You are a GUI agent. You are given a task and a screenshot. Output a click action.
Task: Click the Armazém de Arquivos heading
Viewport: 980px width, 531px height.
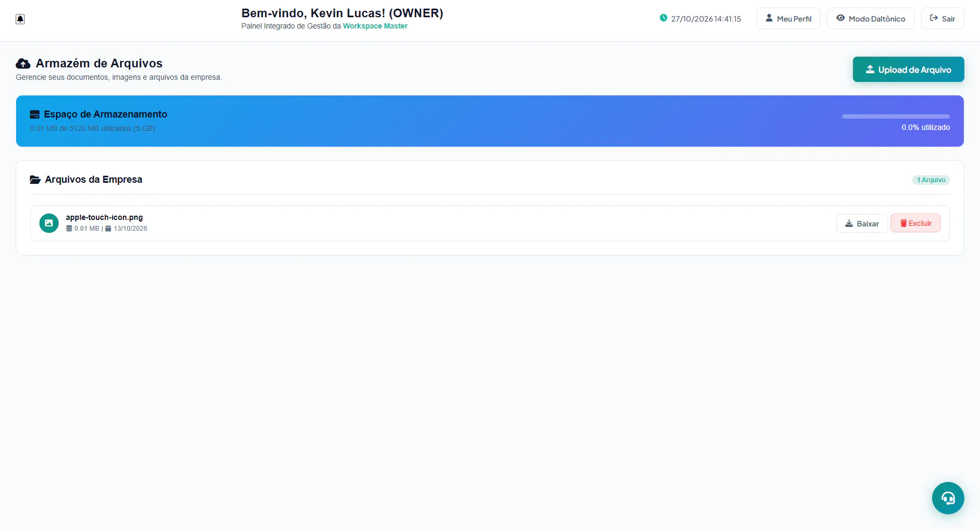pos(99,64)
